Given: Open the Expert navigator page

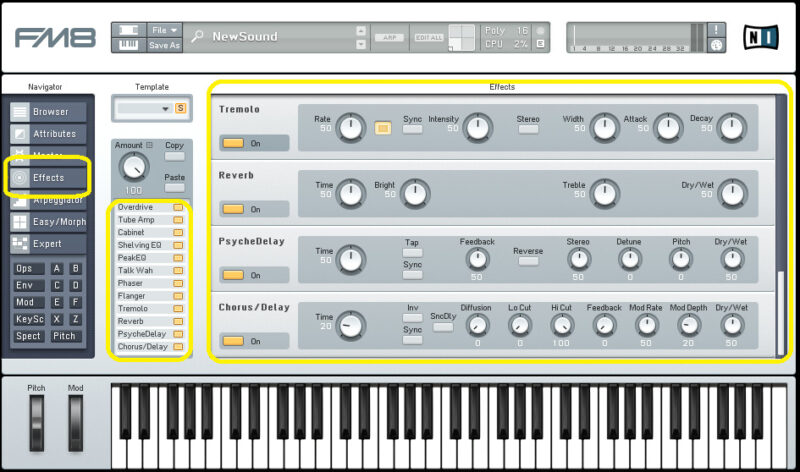Looking at the screenshot, I should coord(50,243).
